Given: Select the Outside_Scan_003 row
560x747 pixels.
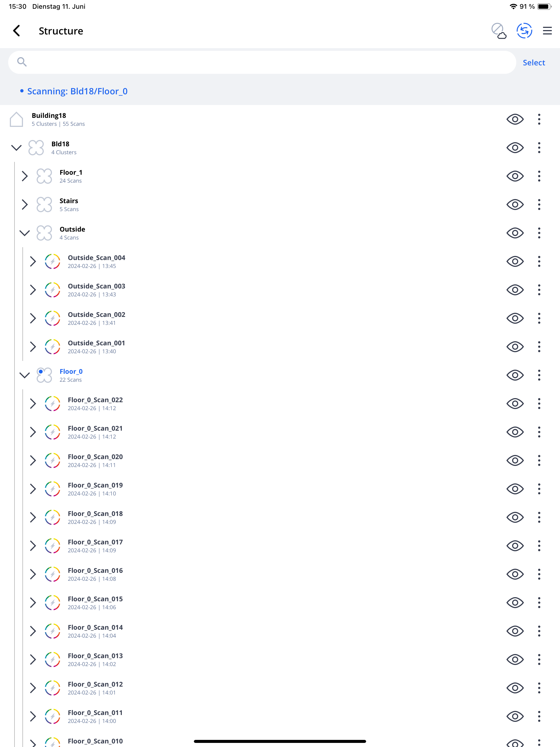Looking at the screenshot, I should click(x=280, y=290).
